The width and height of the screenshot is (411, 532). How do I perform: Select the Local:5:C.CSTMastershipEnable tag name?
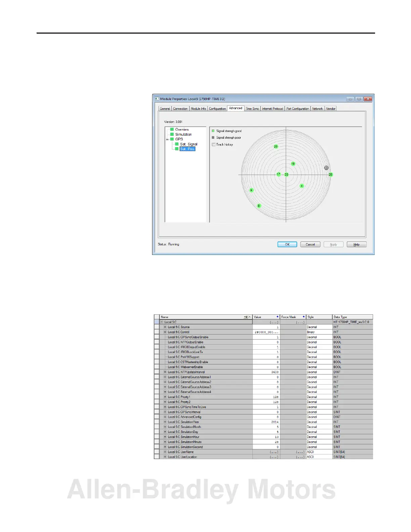point(188,362)
